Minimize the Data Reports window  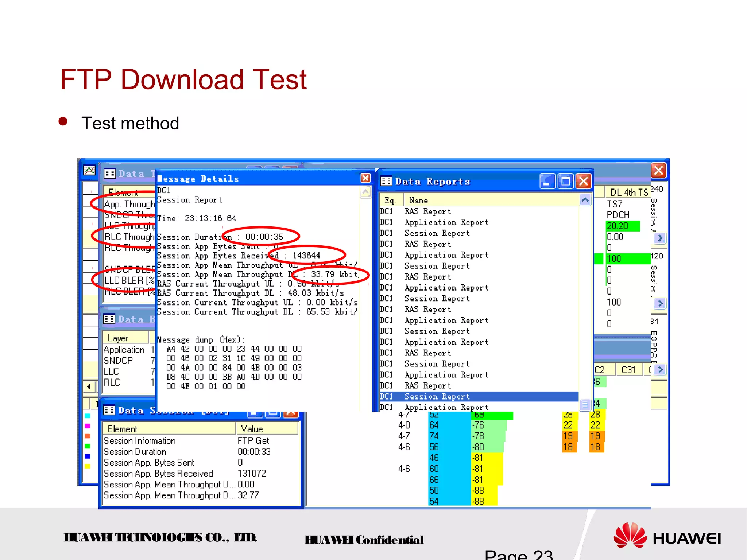(547, 181)
